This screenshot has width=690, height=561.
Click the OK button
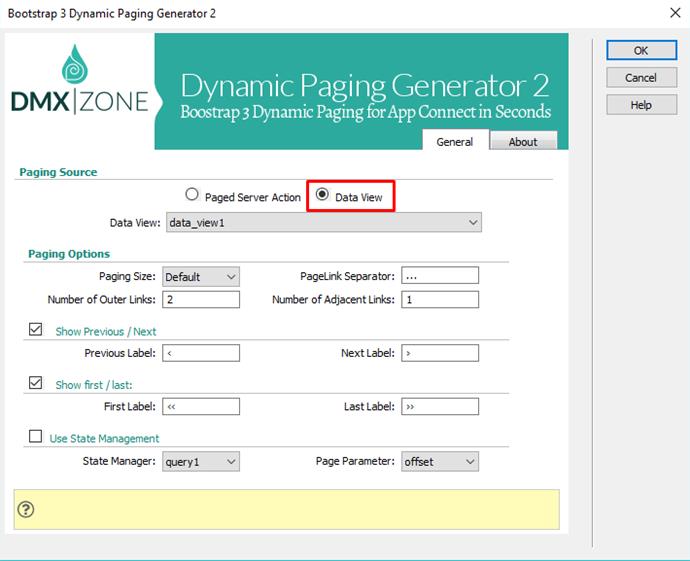(x=641, y=50)
